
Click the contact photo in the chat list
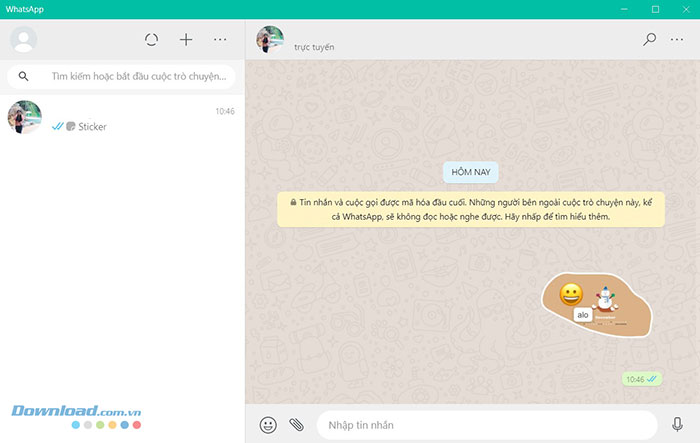click(25, 117)
